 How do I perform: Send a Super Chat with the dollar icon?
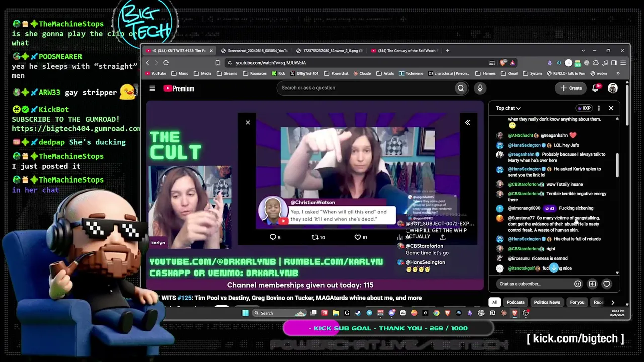592,284
